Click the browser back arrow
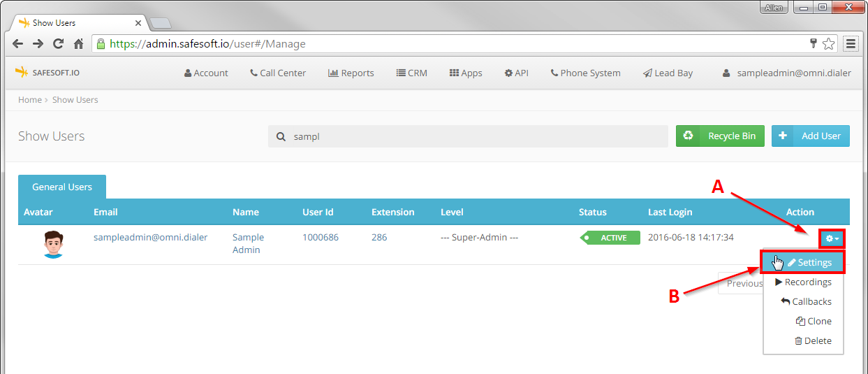Viewport: 868px width, 374px height. [18, 43]
